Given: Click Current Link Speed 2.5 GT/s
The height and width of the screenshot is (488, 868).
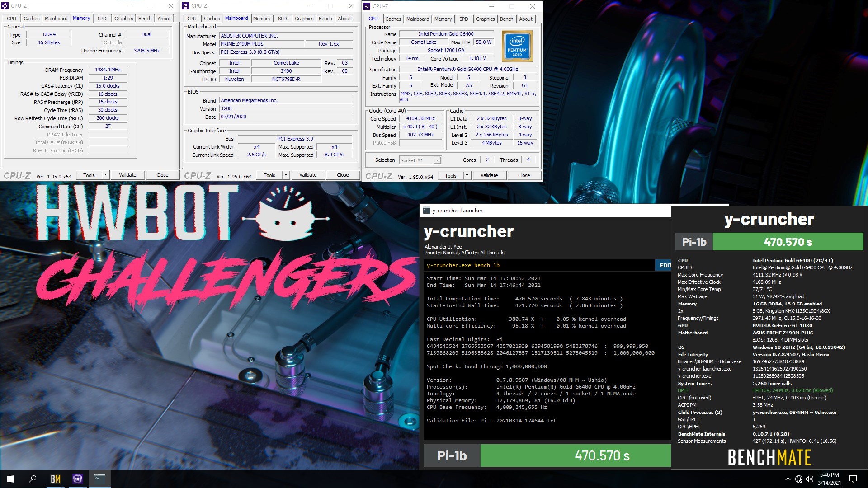Looking at the screenshot, I should 256,155.
